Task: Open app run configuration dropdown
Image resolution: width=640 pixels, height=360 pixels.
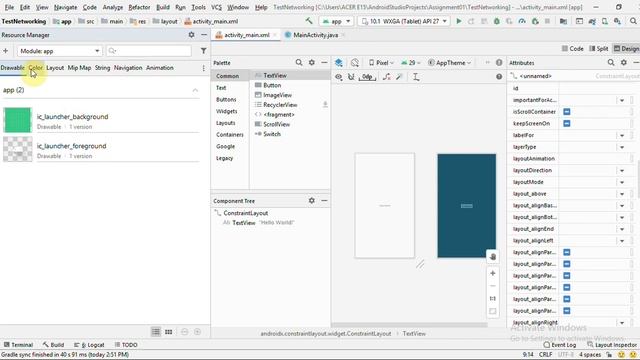Action: click(336, 21)
